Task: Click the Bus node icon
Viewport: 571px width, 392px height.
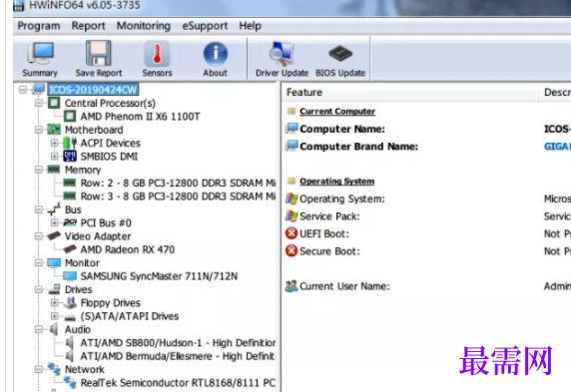Action: click(x=54, y=209)
